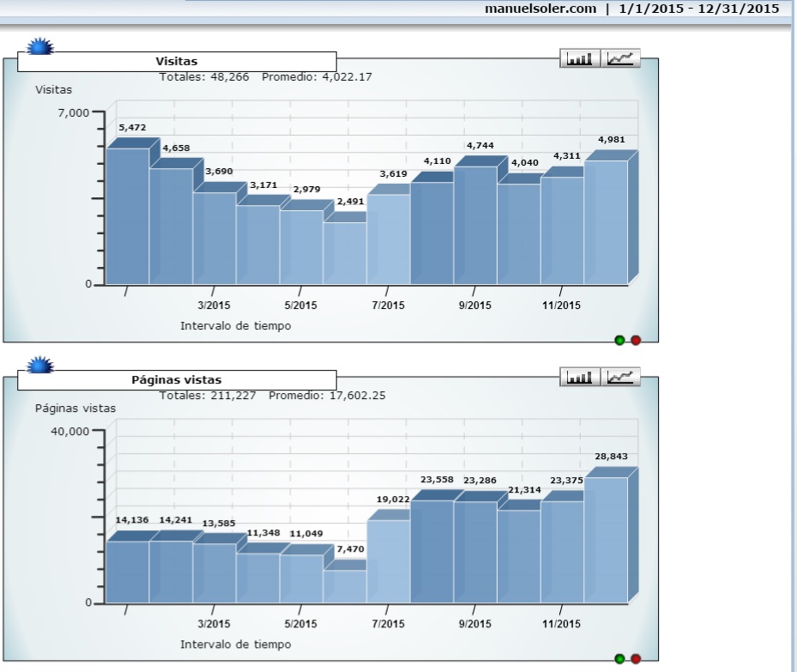Click the lowest Visitas bar labeled 2,491
Image resolution: width=797 pixels, height=672 pixels.
[x=344, y=253]
